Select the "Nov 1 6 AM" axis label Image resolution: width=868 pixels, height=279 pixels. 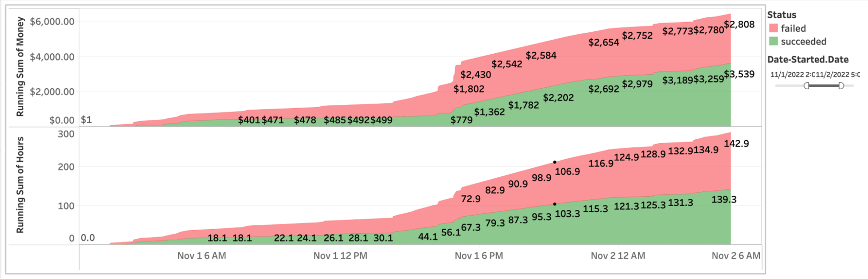[x=202, y=255]
